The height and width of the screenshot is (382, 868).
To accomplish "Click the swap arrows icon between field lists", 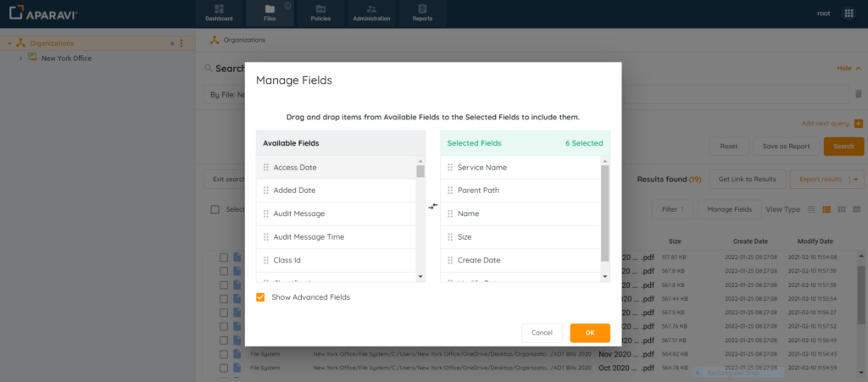I will point(432,207).
